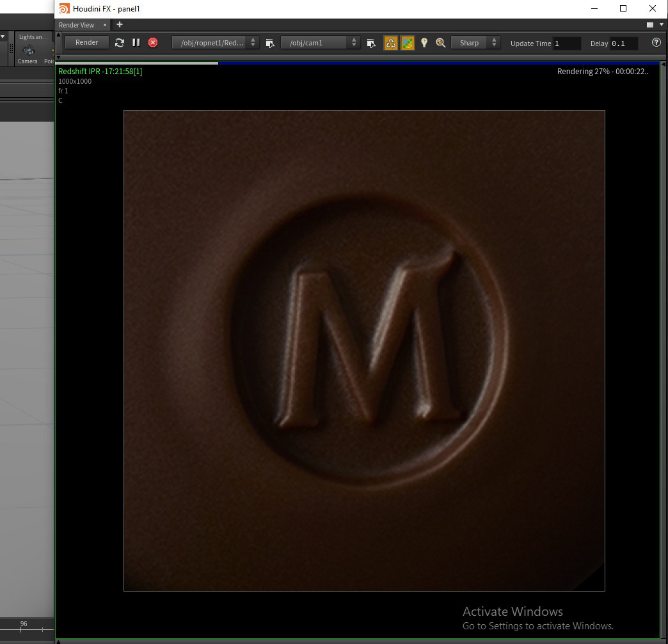Open the /obj/ropnet1/Red... ROP dropdown
This screenshot has height=644, width=668.
tap(216, 43)
